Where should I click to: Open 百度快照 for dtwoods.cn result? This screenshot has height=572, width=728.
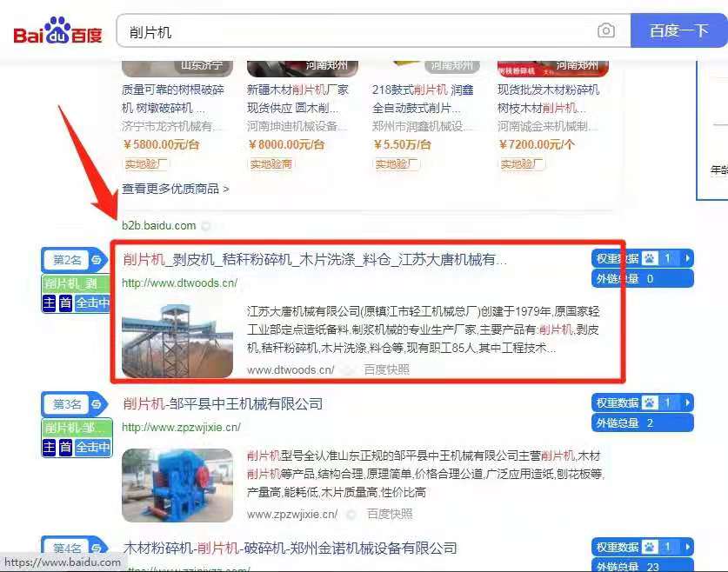coord(386,369)
